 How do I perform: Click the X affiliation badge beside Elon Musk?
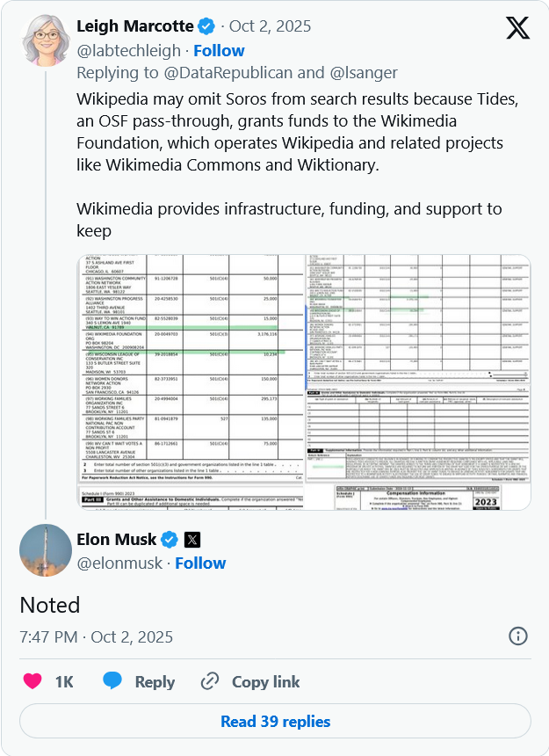(x=192, y=539)
